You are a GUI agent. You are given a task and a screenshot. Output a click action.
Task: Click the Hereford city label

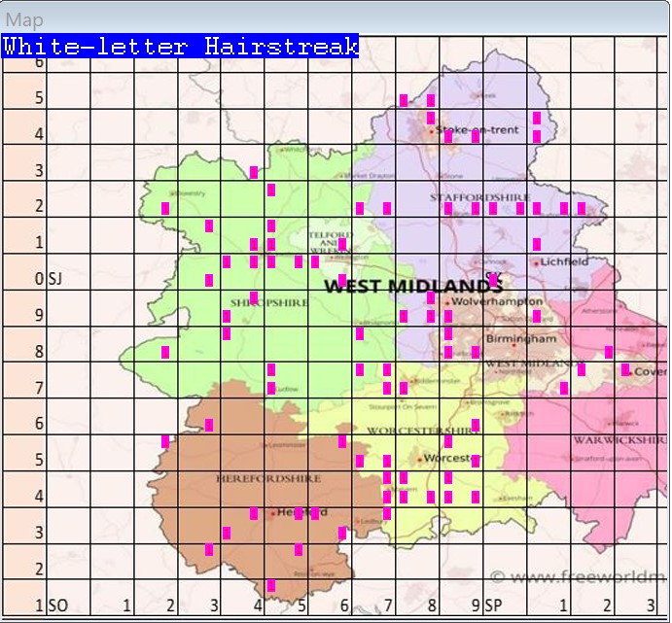[x=301, y=512]
